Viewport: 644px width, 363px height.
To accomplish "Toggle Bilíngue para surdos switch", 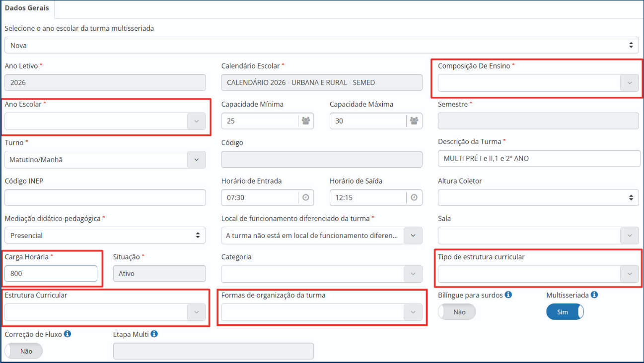I will click(x=456, y=312).
